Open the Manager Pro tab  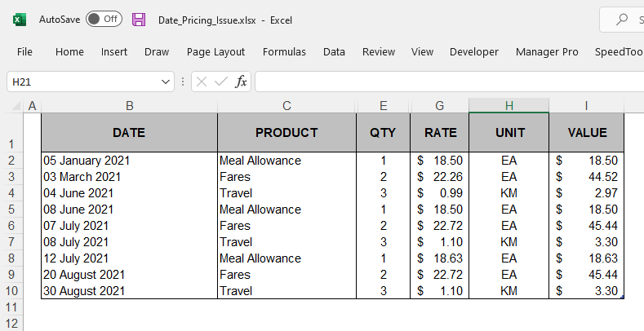547,51
